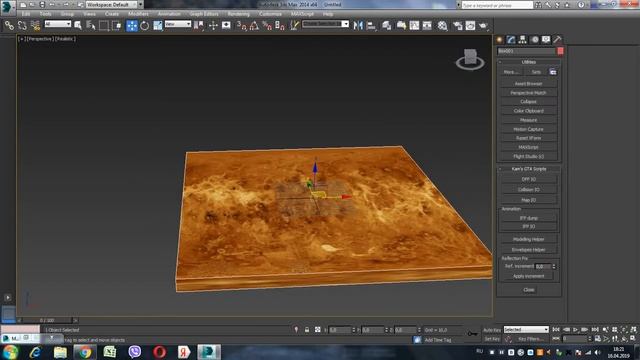Switch to the Hierarchy command panel tab
Image resolution: width=640 pixels, height=360 pixels.
pyautogui.click(x=522, y=40)
